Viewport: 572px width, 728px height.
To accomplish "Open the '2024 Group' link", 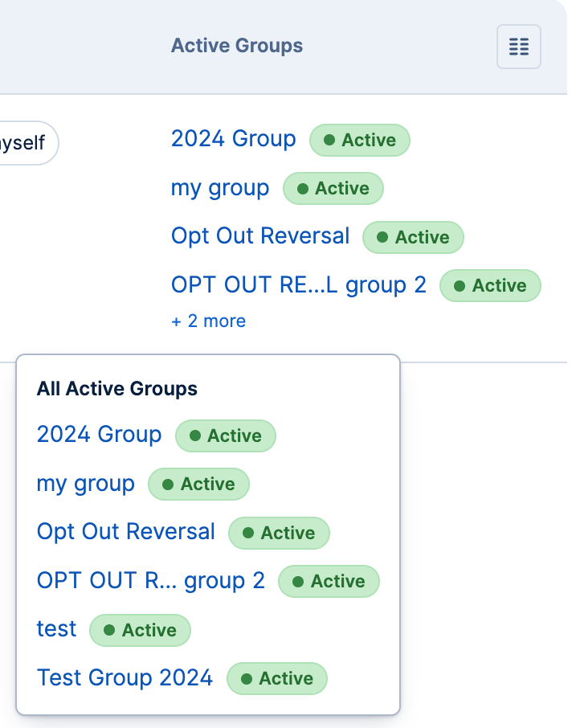I will 233,138.
